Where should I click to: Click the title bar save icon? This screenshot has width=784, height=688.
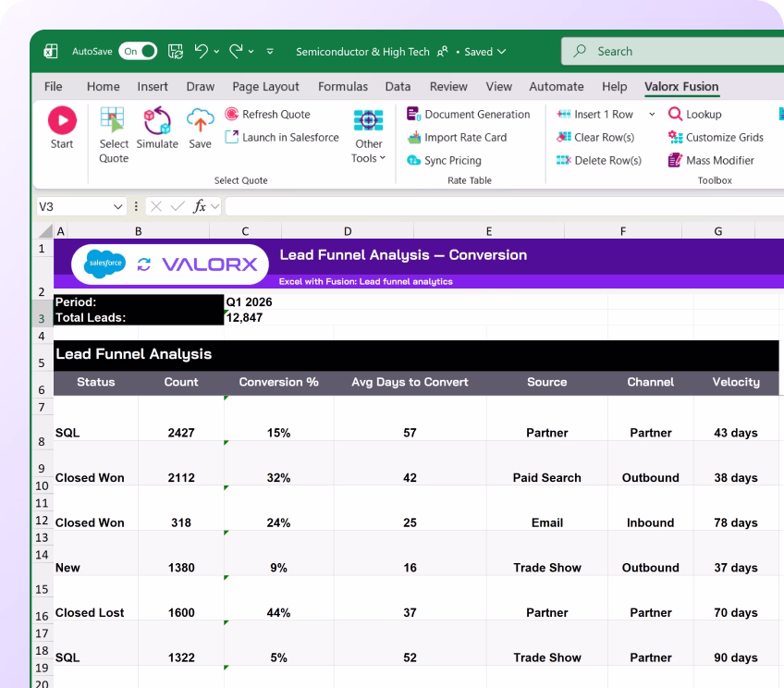point(176,51)
